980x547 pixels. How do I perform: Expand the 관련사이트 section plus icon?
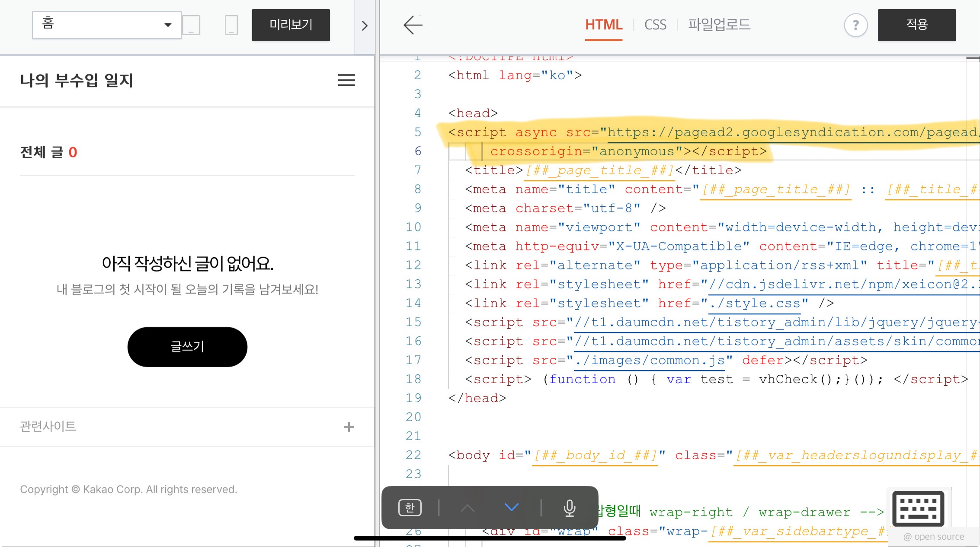click(x=349, y=427)
